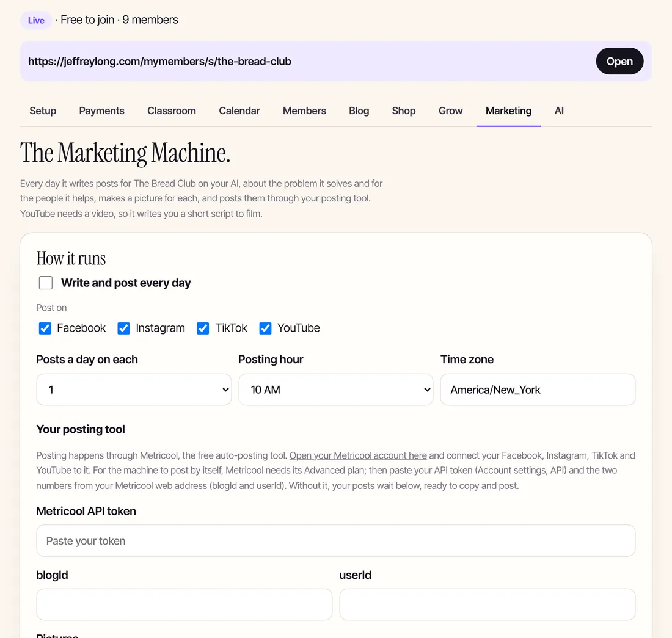Switch to the Payments tab
Image resolution: width=672 pixels, height=638 pixels.
[x=101, y=111]
